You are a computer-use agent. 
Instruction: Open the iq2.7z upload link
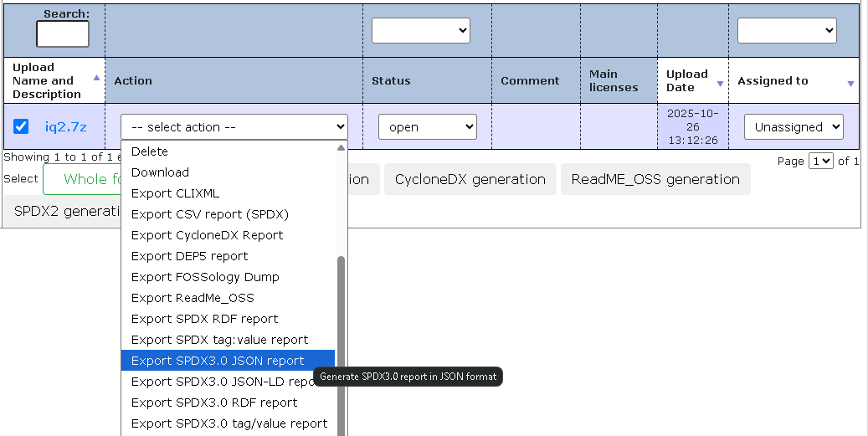click(65, 127)
